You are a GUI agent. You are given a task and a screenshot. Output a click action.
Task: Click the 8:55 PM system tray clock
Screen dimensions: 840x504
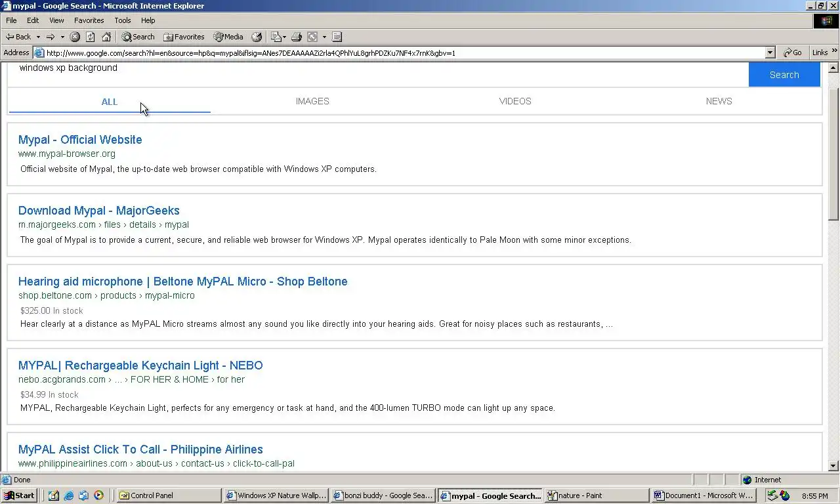coord(814,496)
